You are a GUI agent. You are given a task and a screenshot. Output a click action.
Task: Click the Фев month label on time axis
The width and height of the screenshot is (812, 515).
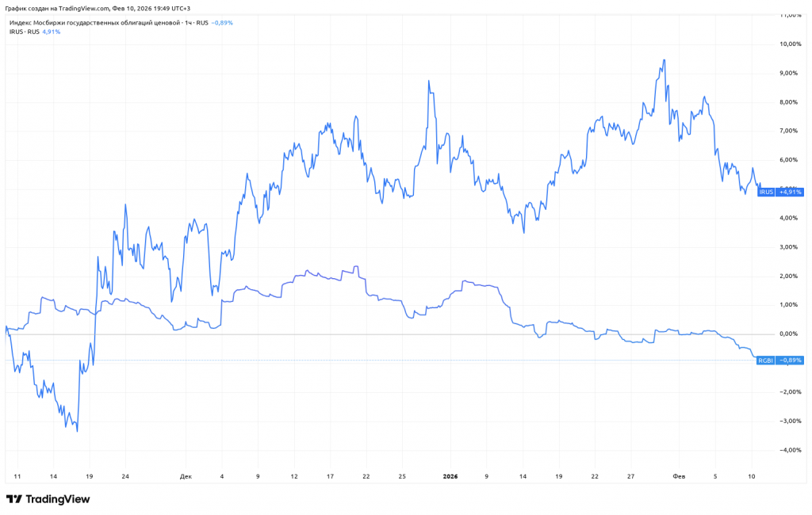(x=679, y=476)
